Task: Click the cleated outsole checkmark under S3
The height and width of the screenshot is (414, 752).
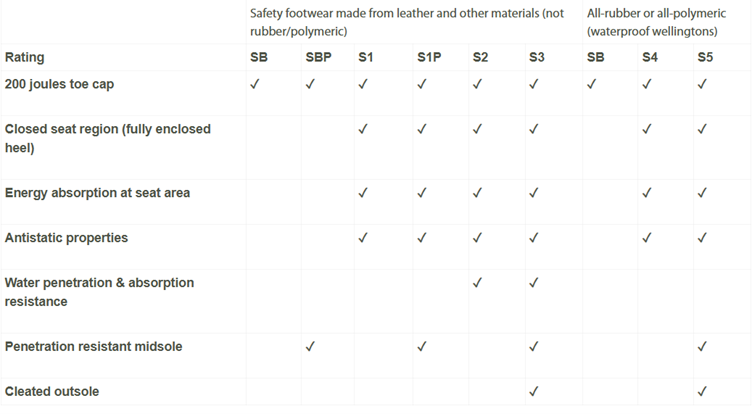Action: click(533, 391)
